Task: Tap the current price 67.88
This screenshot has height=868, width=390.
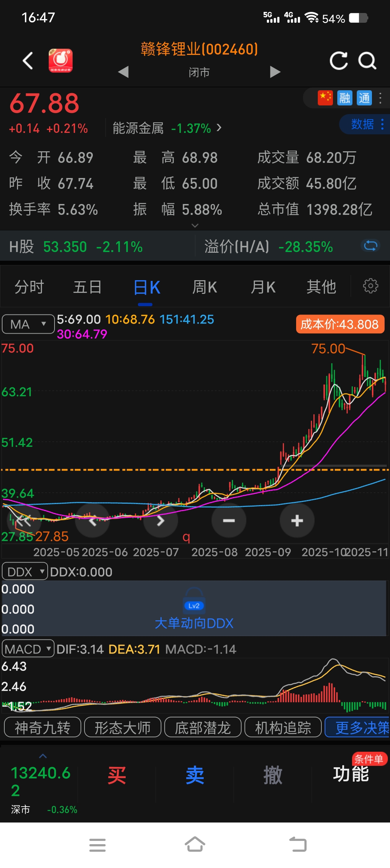Action: point(44,104)
